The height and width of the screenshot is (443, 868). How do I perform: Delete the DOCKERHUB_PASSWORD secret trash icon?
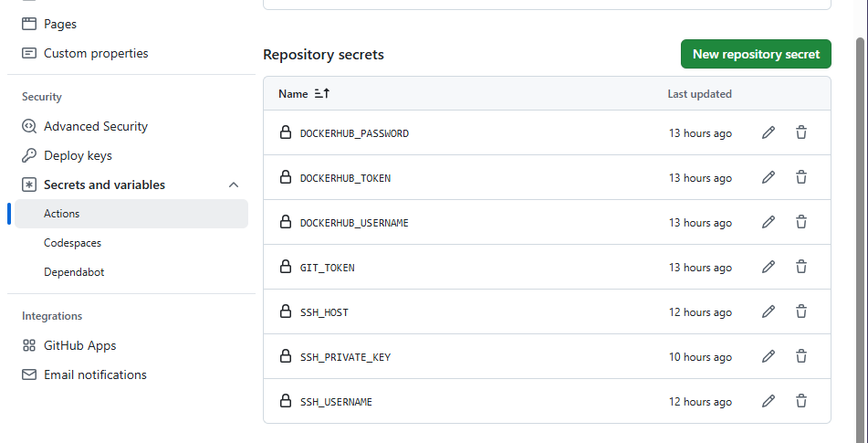coord(801,132)
